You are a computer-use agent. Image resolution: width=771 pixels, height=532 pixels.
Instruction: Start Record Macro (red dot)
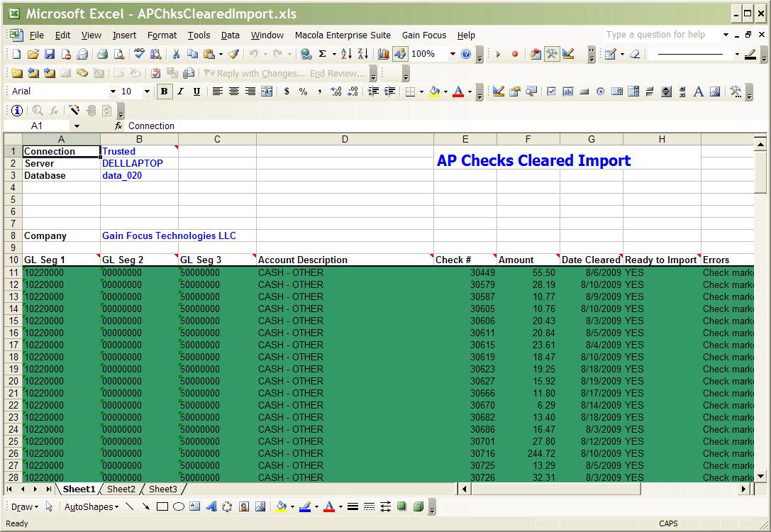[x=515, y=54]
